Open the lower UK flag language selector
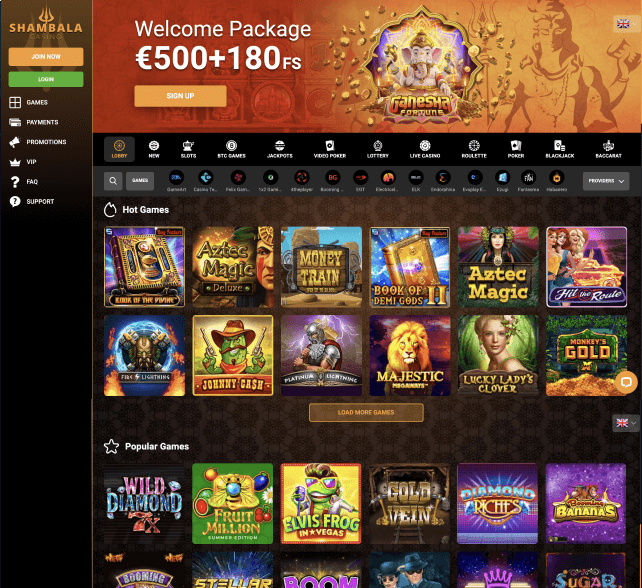 pos(626,423)
